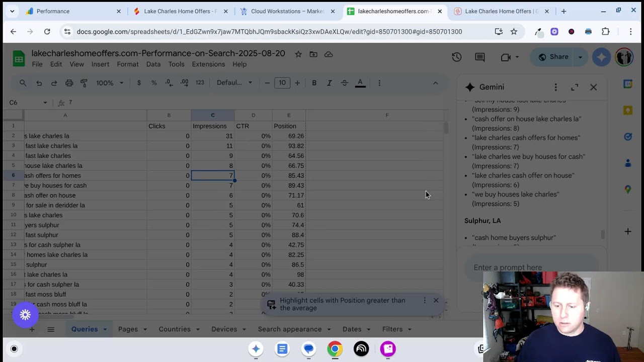644x362 pixels.
Task: Toggle the Gemini side panel button
Action: tap(601, 57)
